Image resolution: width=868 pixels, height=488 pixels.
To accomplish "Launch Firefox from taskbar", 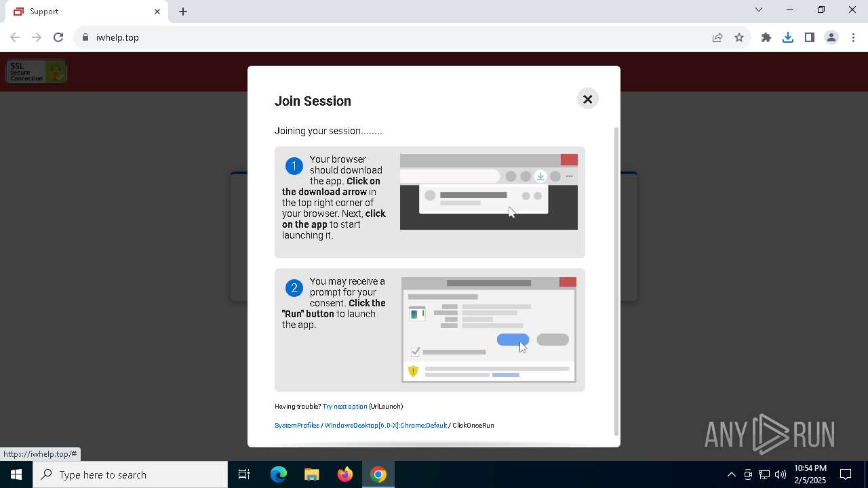I will point(345,474).
